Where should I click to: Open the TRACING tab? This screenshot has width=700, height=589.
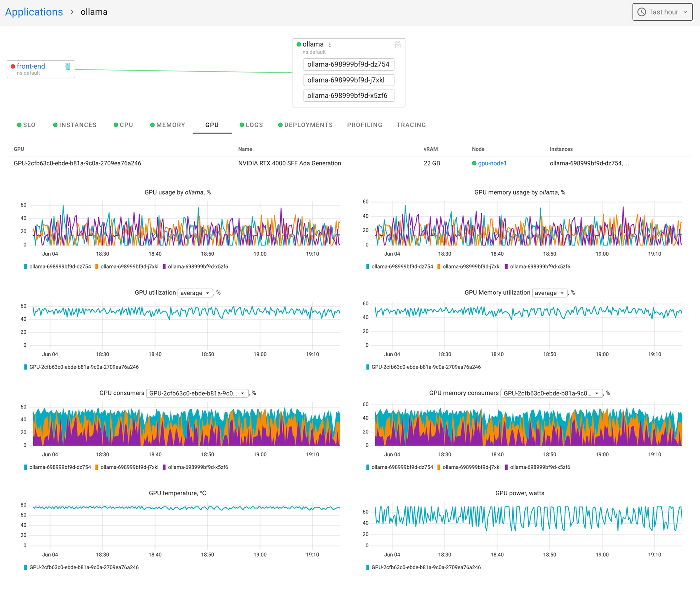[x=411, y=125]
